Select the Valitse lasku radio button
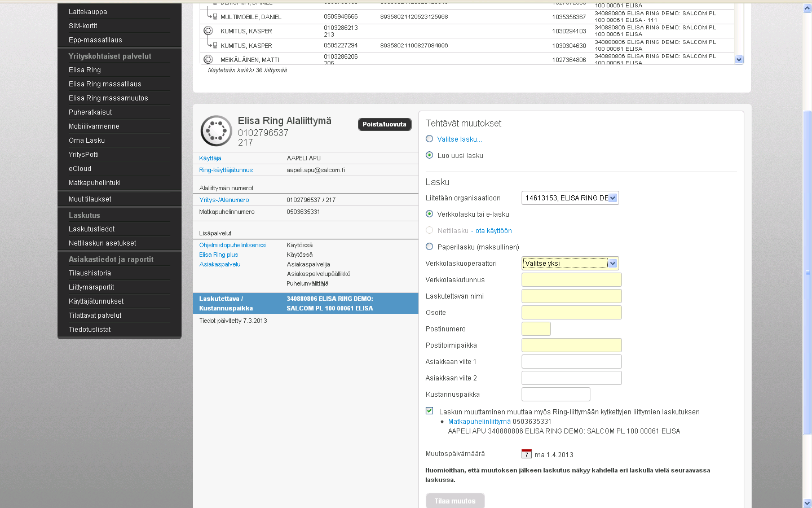The image size is (812, 508). pyautogui.click(x=430, y=139)
